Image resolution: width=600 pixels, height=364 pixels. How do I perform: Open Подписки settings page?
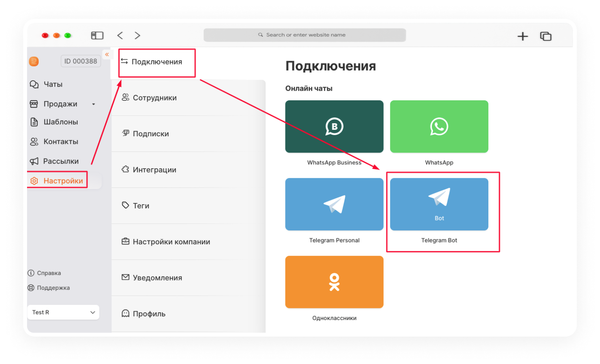pyautogui.click(x=151, y=134)
